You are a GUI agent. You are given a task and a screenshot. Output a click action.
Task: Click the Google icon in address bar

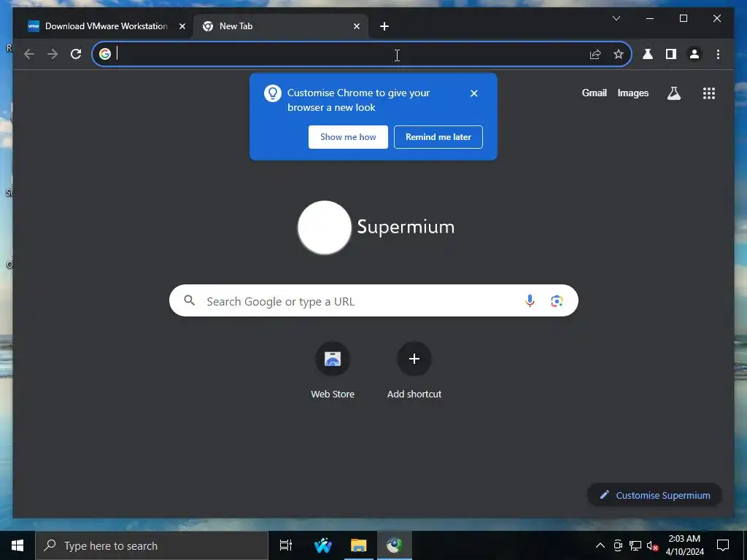point(105,54)
